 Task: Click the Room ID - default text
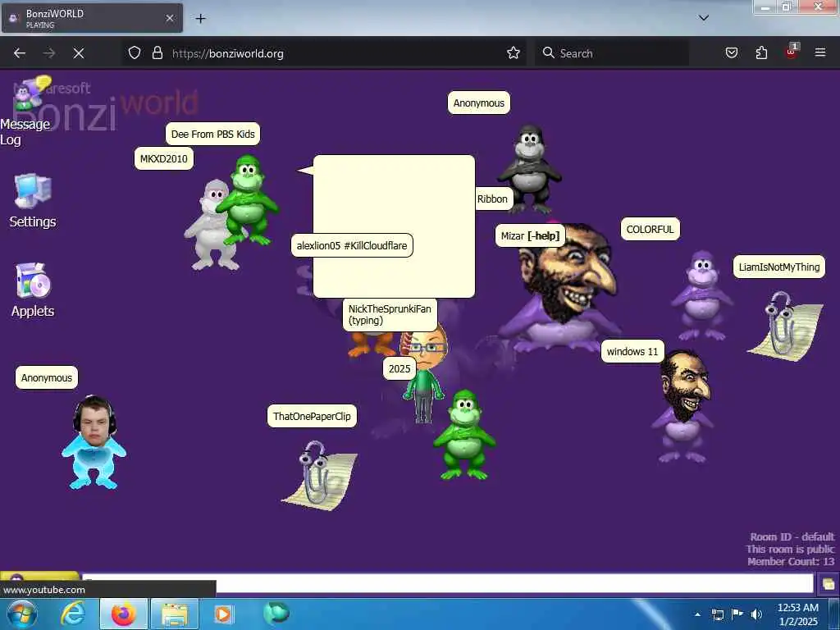point(792,536)
